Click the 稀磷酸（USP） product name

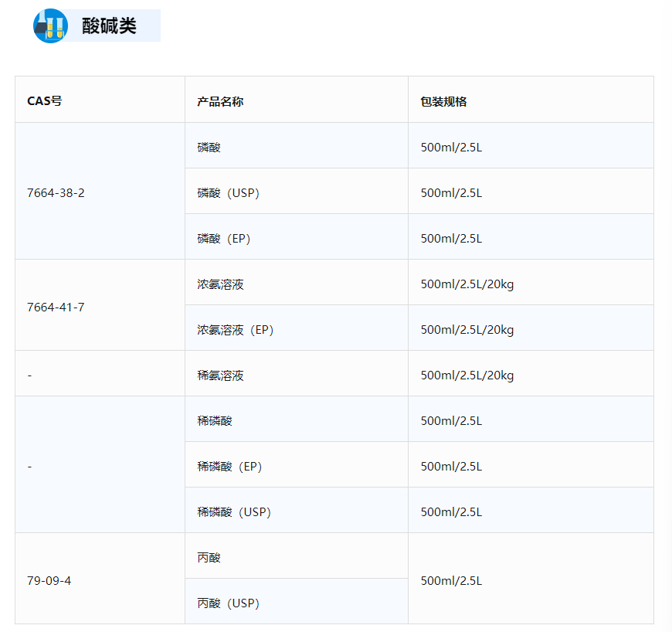pyautogui.click(x=234, y=512)
